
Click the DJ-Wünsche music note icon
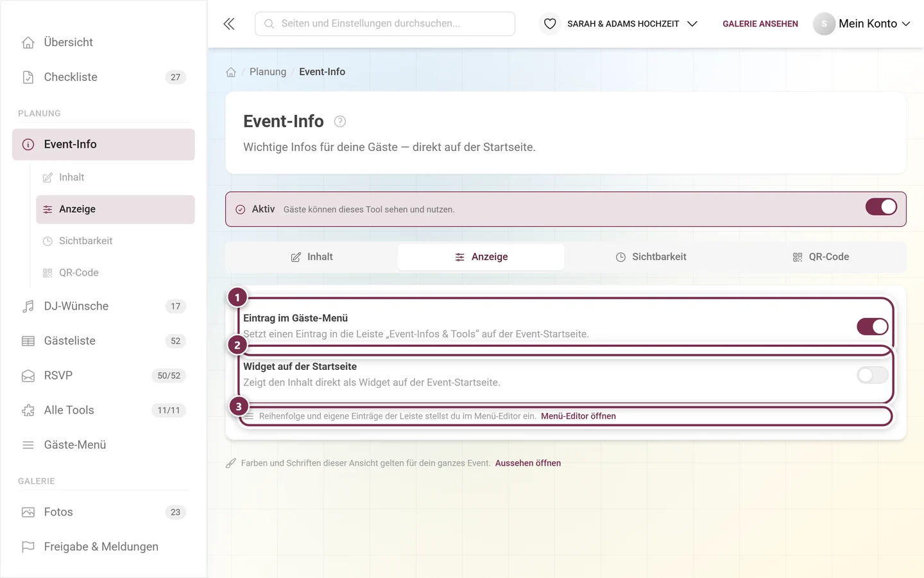pos(28,306)
